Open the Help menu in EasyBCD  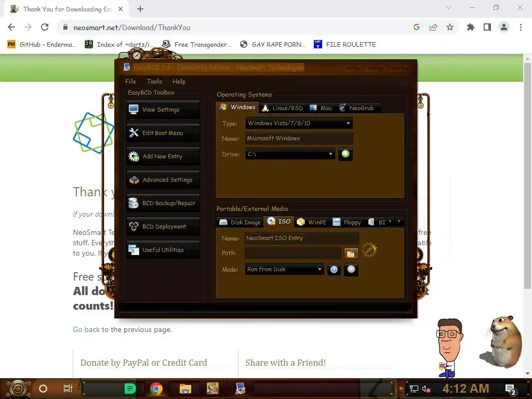179,82
